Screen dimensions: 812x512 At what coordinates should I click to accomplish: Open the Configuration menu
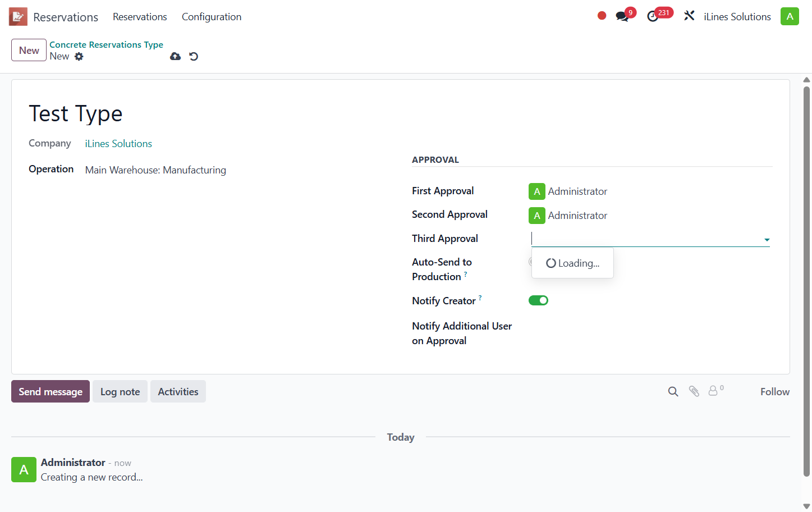(x=212, y=17)
